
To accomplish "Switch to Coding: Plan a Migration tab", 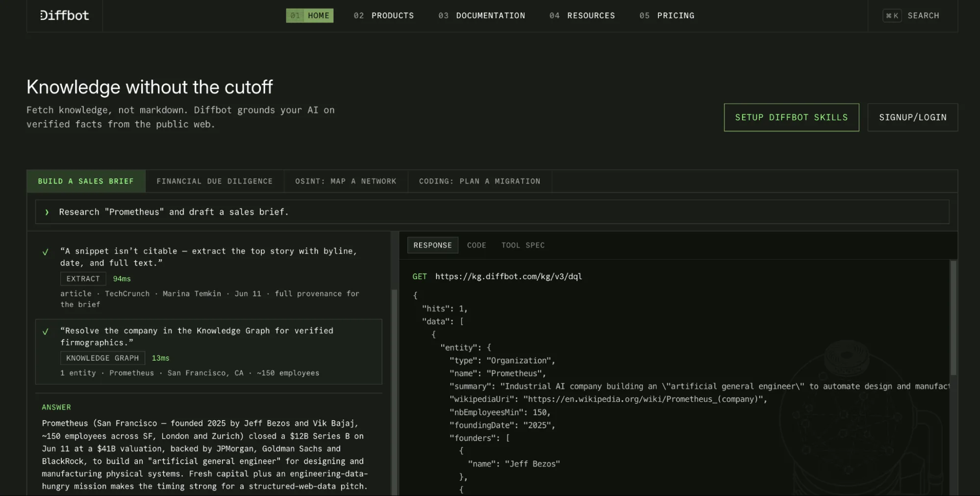I will 479,181.
